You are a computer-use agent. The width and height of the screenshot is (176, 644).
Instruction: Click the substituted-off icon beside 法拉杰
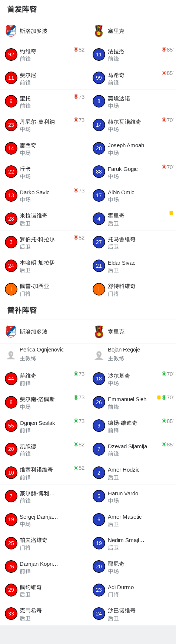tap(164, 49)
